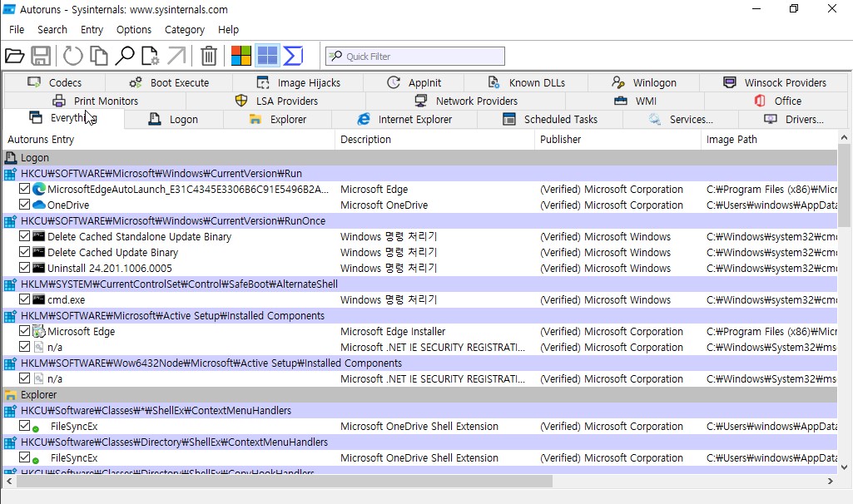Click the installer icon beside Microsoft Edge entry
The width and height of the screenshot is (853, 504).
(38, 331)
